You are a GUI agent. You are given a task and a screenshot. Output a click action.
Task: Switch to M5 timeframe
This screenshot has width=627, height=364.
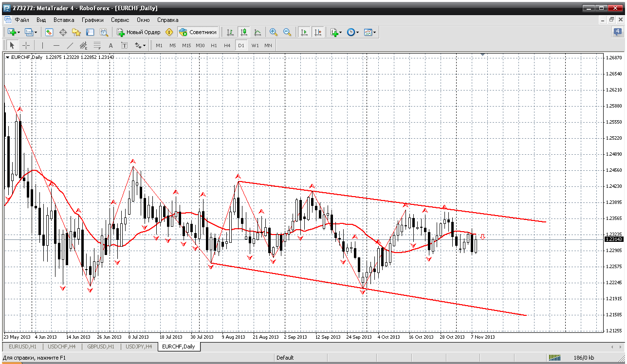[173, 45]
